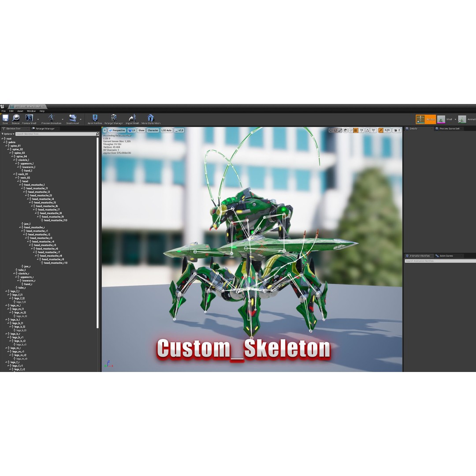Click the search magnifier in Skeleton Tree
The width and height of the screenshot is (476, 476).
click(97, 134)
